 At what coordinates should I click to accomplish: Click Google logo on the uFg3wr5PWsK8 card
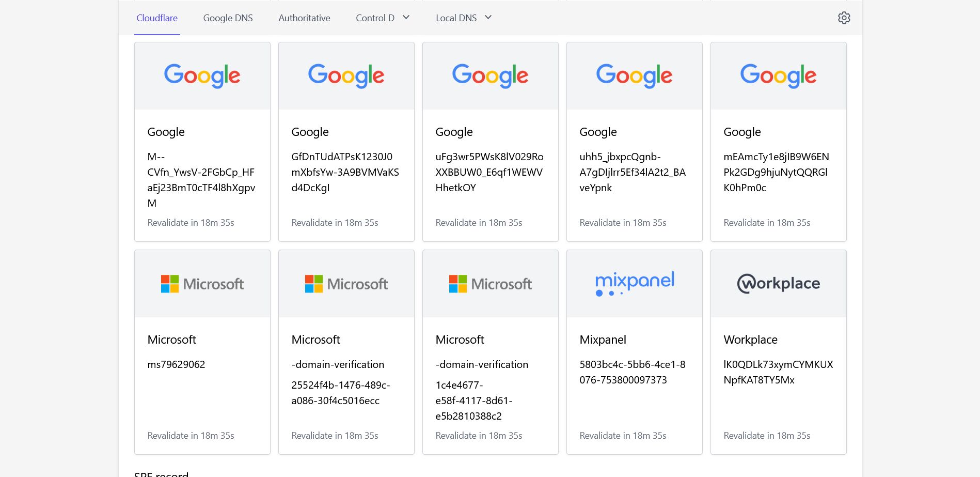(x=490, y=76)
